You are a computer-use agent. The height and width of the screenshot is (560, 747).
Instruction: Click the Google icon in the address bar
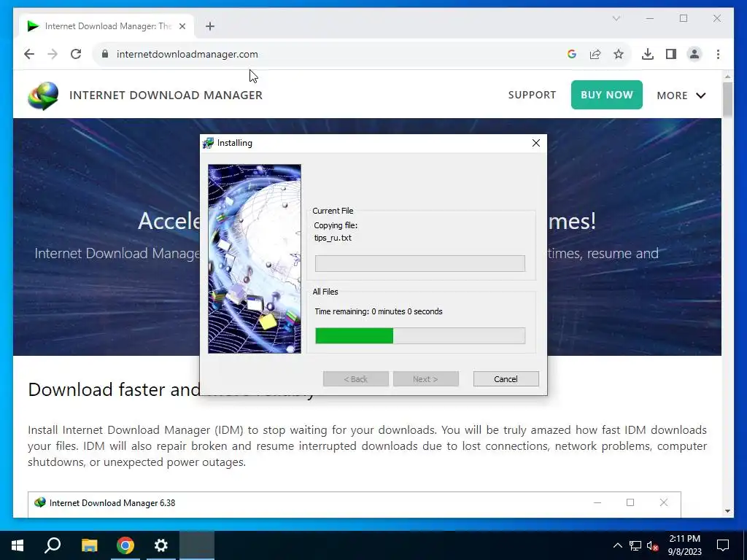572,54
